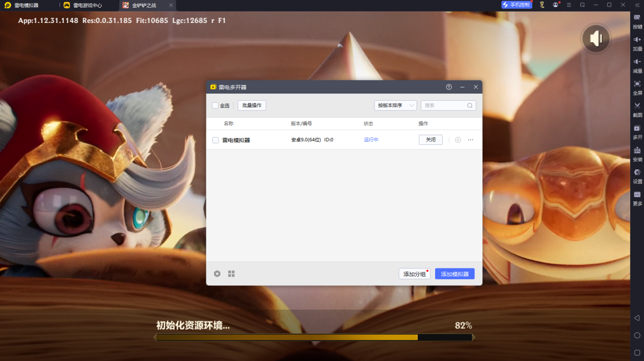Close the 雷电多开器 dialog

476,87
